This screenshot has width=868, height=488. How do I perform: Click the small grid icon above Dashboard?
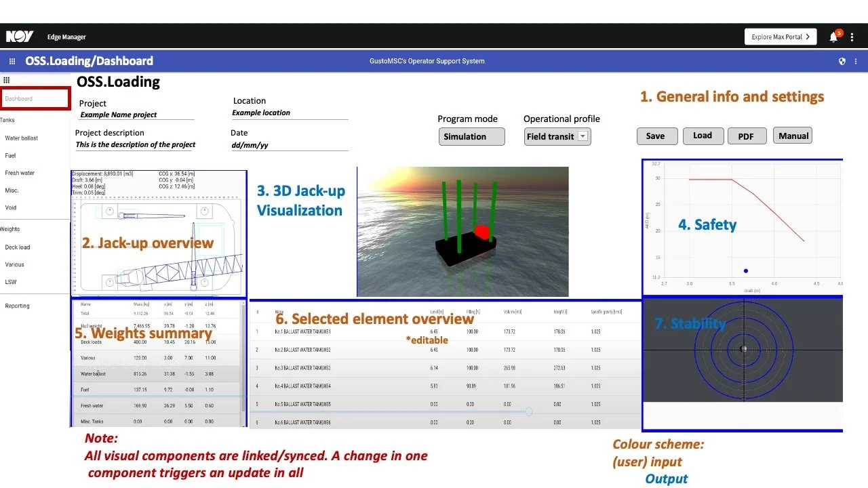coord(7,80)
